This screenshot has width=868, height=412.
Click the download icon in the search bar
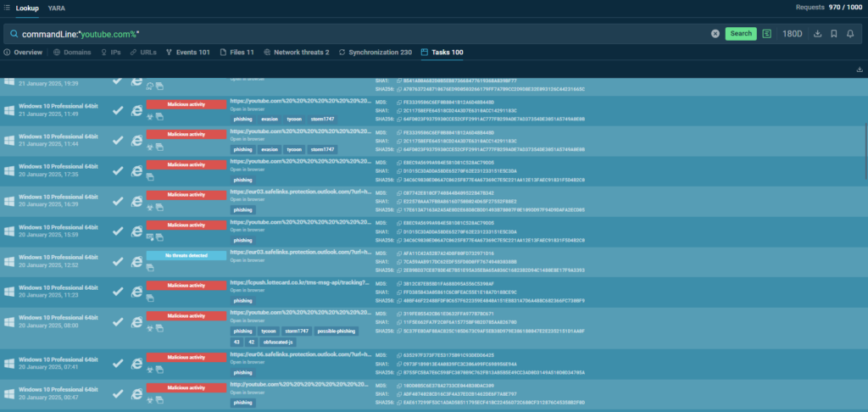pos(817,34)
